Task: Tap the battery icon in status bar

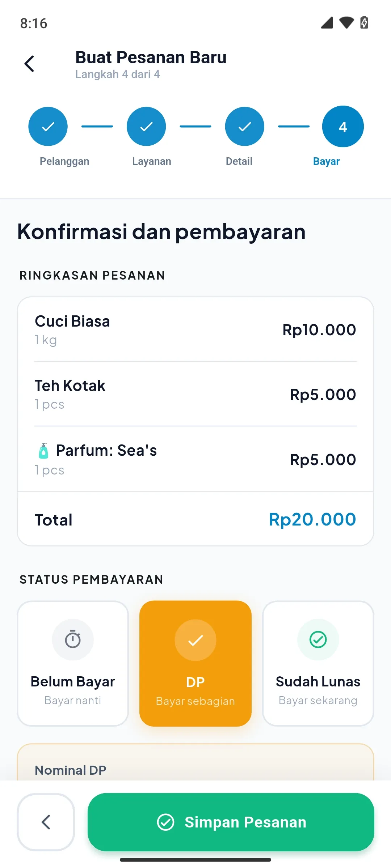Action: click(364, 22)
